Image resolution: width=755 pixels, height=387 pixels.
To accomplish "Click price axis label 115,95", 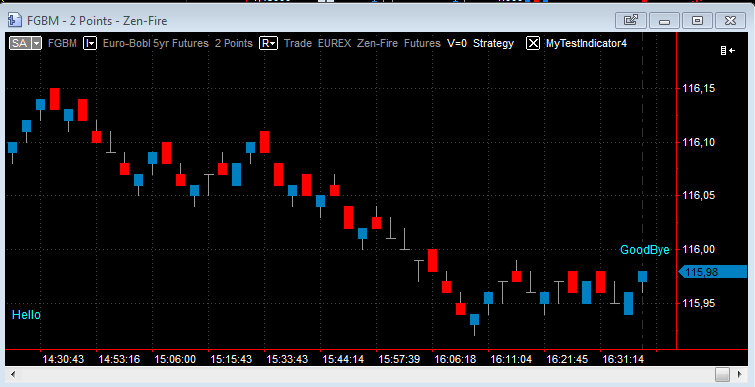I will click(x=699, y=303).
